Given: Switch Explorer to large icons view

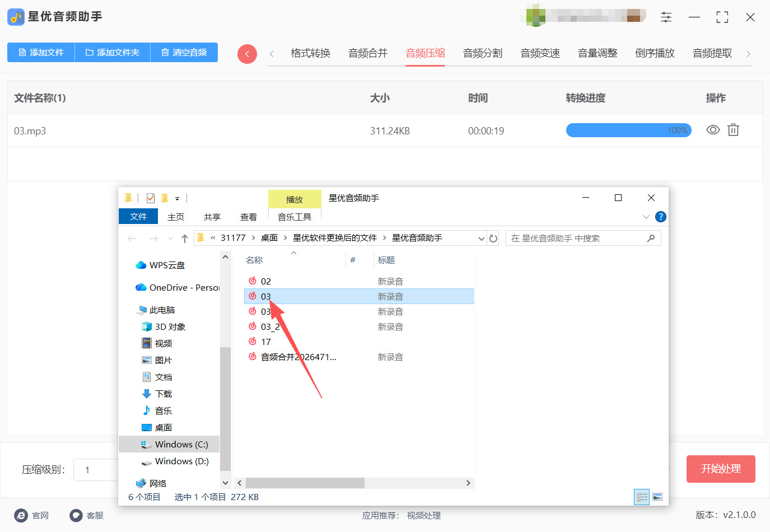Looking at the screenshot, I should click(657, 497).
